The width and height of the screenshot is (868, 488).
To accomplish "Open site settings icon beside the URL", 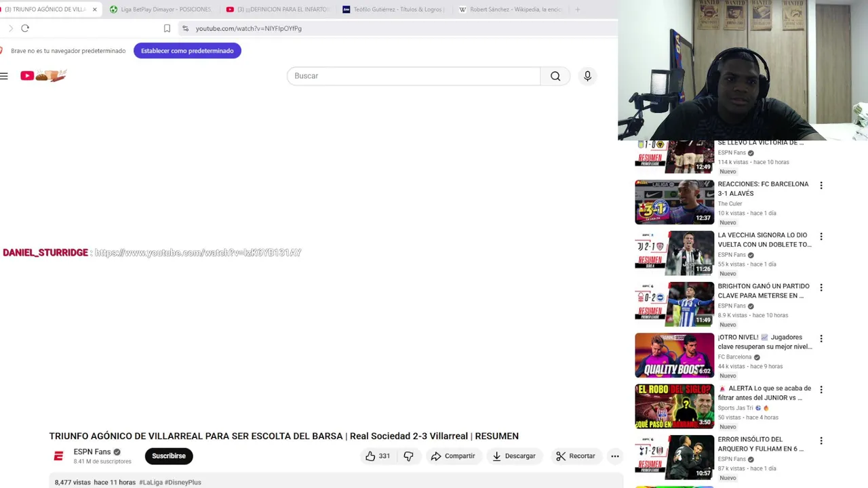I will tap(185, 28).
